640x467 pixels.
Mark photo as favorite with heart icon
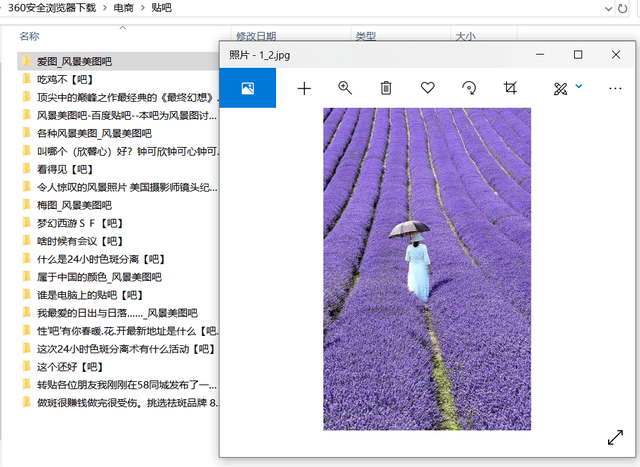(427, 88)
